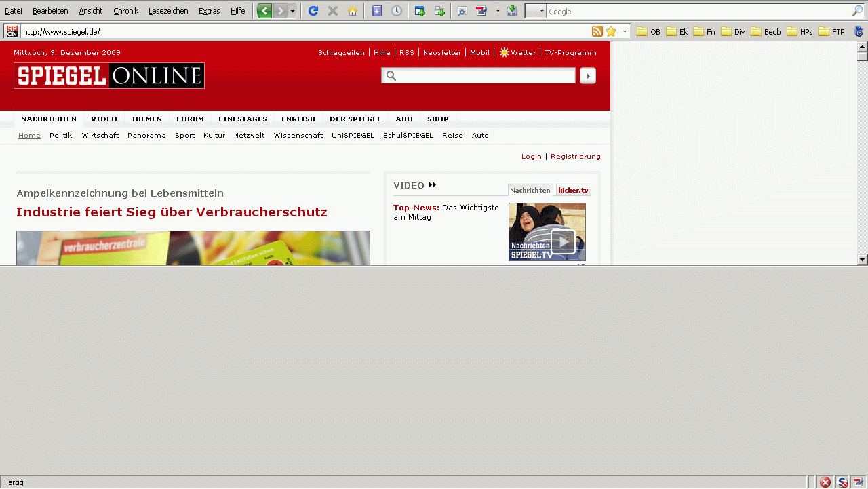868x489 pixels.
Task: Submit Spiegel search with the arrow button
Action: coord(588,76)
